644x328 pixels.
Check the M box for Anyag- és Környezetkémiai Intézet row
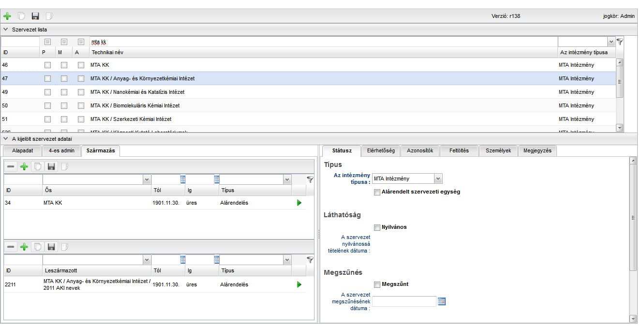coord(64,78)
